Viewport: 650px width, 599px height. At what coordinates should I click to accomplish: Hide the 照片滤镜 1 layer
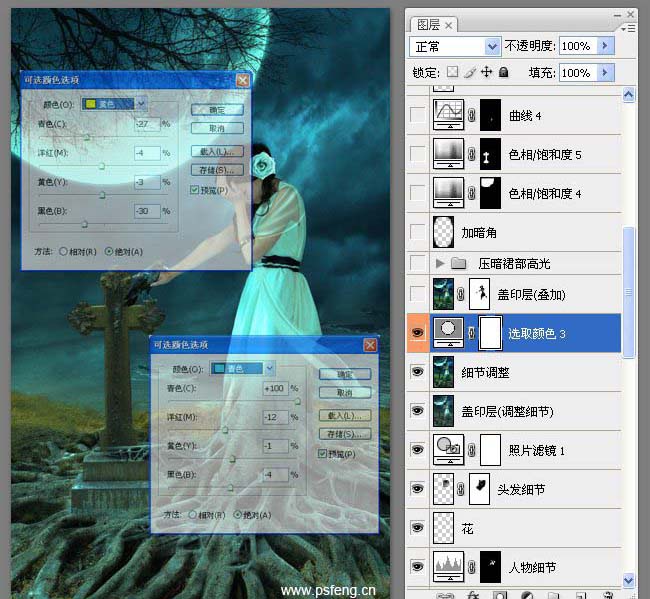(x=417, y=450)
